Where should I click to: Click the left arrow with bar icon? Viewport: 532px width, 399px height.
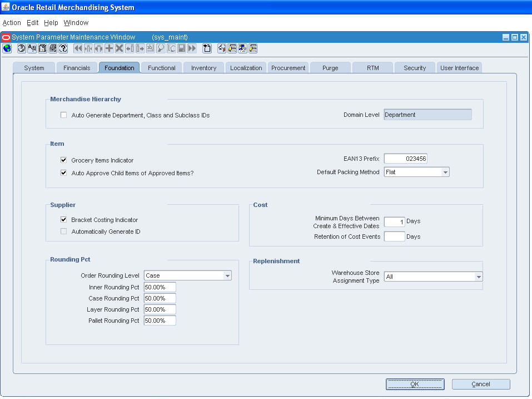pos(130,48)
